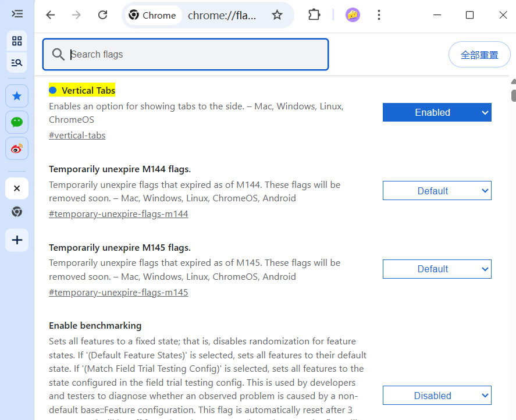Switch to the WeChat tab
This screenshot has height=420, width=516.
click(17, 122)
